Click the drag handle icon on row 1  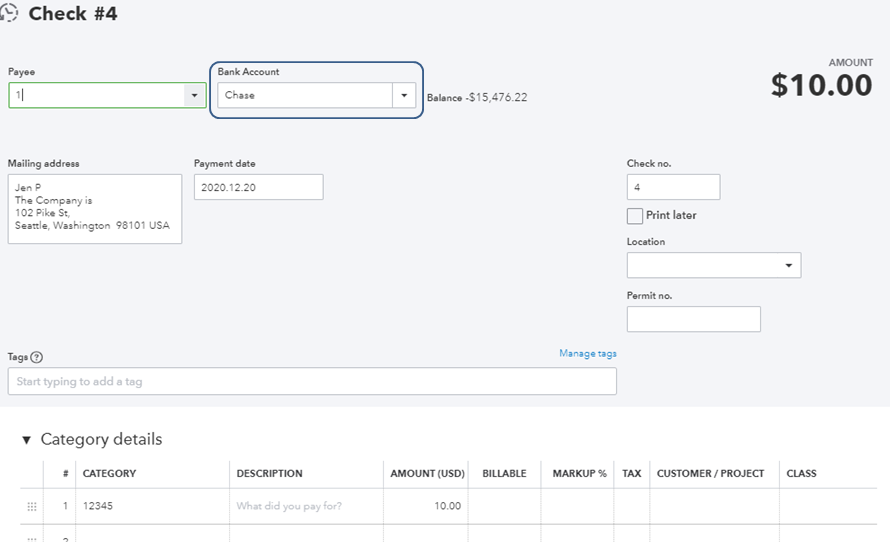[x=32, y=506]
